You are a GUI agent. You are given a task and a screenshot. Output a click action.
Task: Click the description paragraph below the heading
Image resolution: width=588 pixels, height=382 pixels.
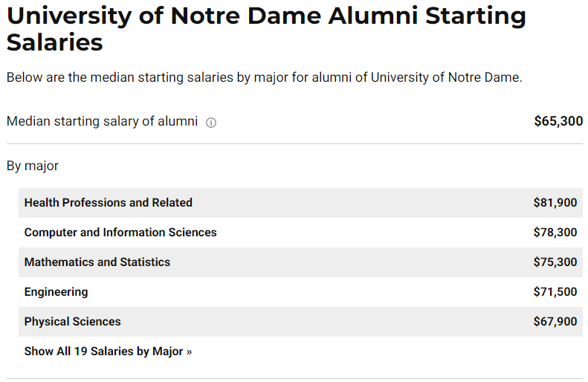pyautogui.click(x=265, y=77)
